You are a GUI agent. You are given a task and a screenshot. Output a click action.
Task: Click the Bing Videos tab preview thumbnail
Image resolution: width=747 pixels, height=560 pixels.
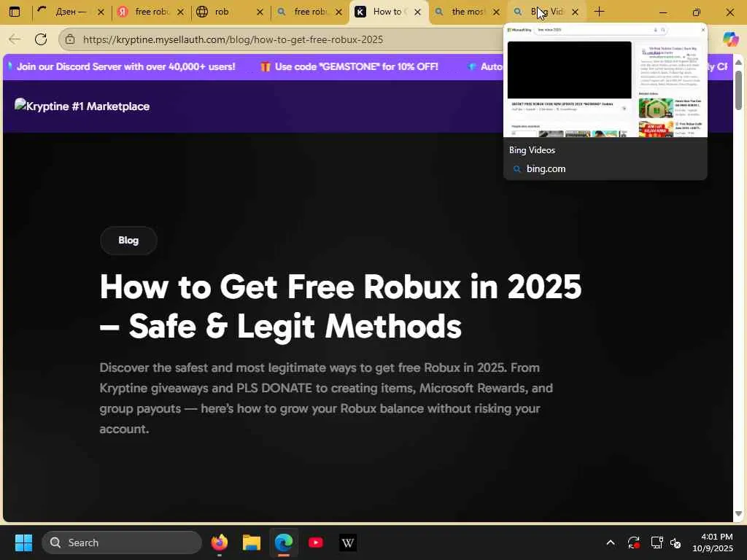[x=605, y=81]
